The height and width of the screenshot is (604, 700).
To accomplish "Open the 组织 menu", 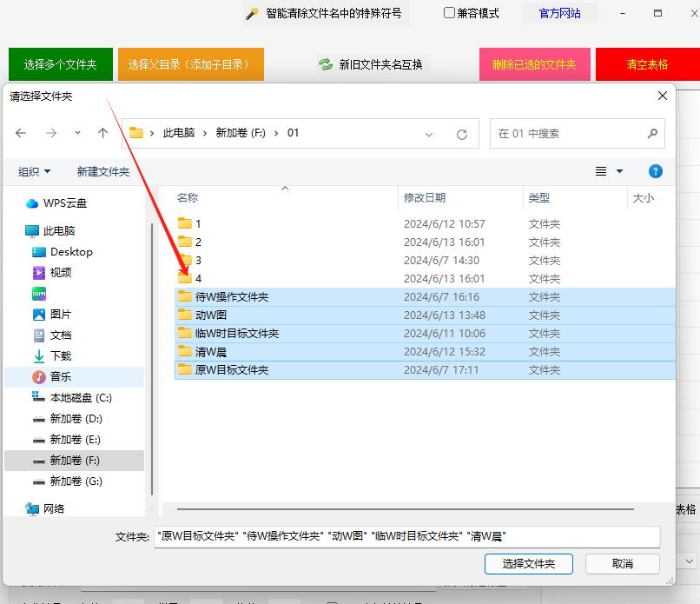I will [x=35, y=171].
